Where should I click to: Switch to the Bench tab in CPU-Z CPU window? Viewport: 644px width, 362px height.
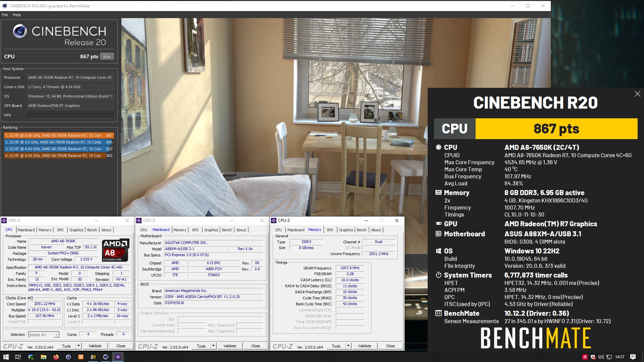pyautogui.click(x=92, y=230)
